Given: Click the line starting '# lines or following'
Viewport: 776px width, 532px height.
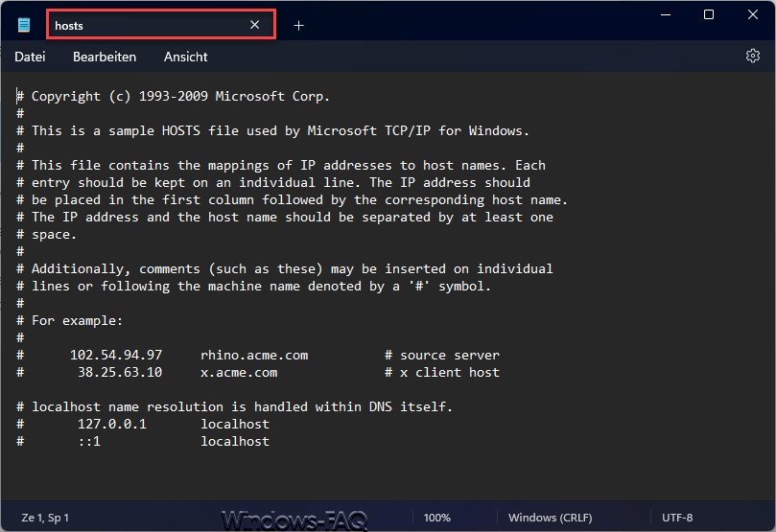Looking at the screenshot, I should tap(253, 286).
